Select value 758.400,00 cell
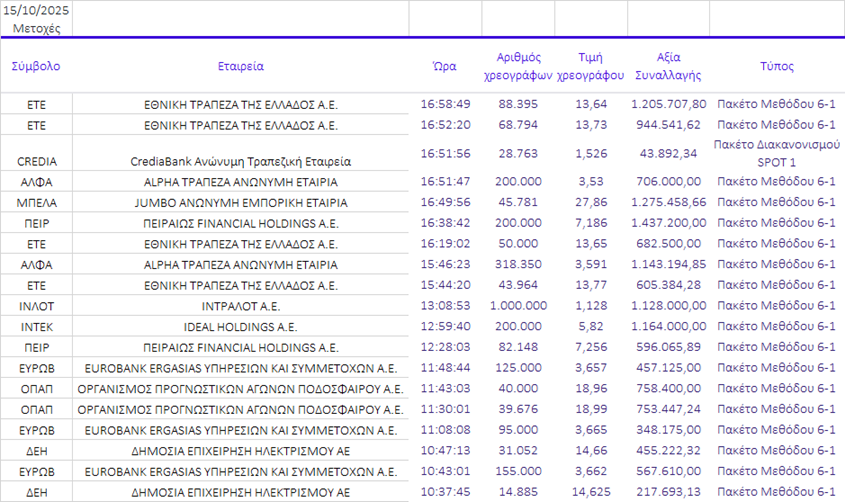Screen dimensions: 845x502 (668, 388)
